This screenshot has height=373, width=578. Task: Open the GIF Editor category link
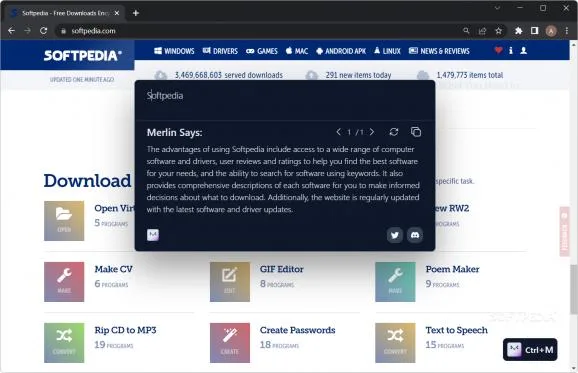tap(282, 269)
